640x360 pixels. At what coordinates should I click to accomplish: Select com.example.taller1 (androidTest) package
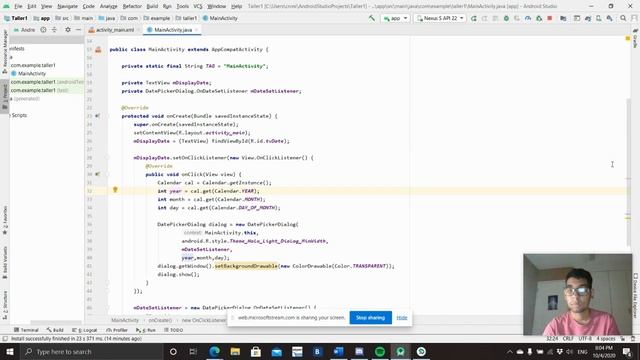47,82
